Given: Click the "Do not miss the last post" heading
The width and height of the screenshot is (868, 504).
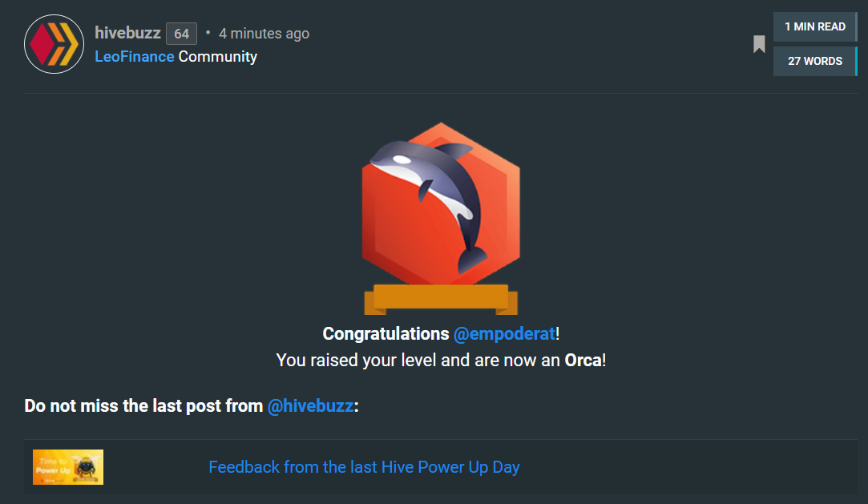Looking at the screenshot, I should point(144,406).
